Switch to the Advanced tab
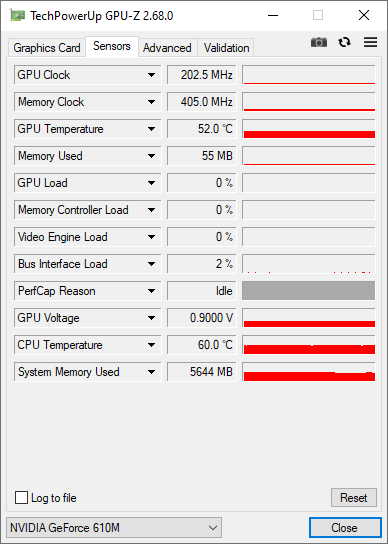This screenshot has width=388, height=544. (x=167, y=48)
